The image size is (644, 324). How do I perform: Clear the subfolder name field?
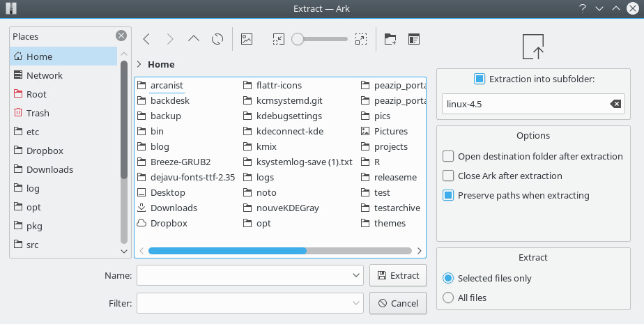[x=615, y=104]
